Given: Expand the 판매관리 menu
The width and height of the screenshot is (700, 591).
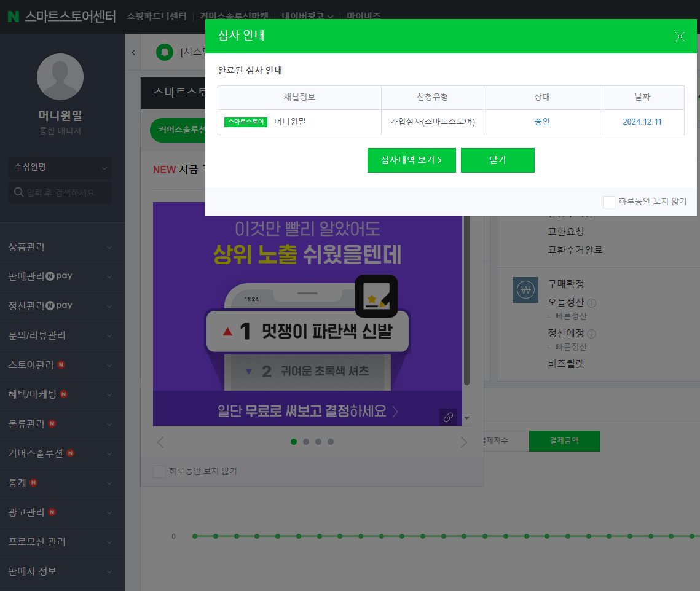Looking at the screenshot, I should coord(62,276).
